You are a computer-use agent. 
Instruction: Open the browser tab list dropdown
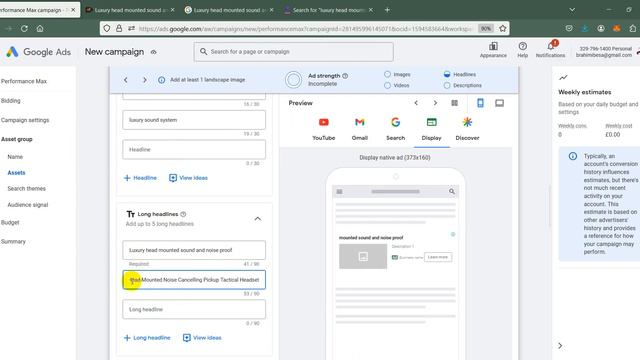(x=572, y=10)
